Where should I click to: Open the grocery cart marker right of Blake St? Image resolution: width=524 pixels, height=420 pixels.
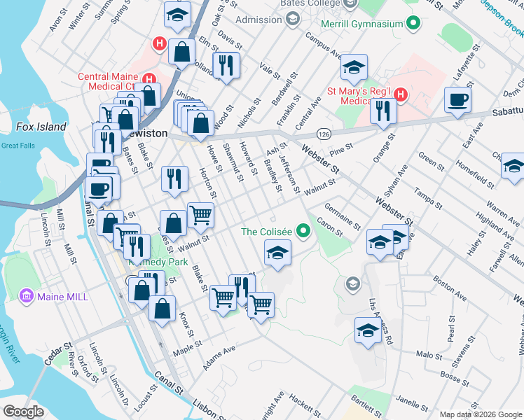pos(223,300)
